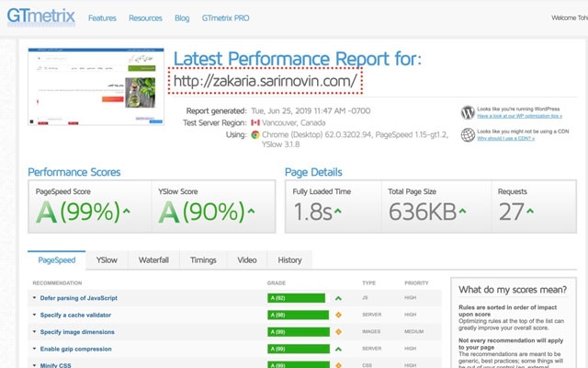
Task: Click the zakaria.sarirnovin.com URL
Action: coord(266,81)
